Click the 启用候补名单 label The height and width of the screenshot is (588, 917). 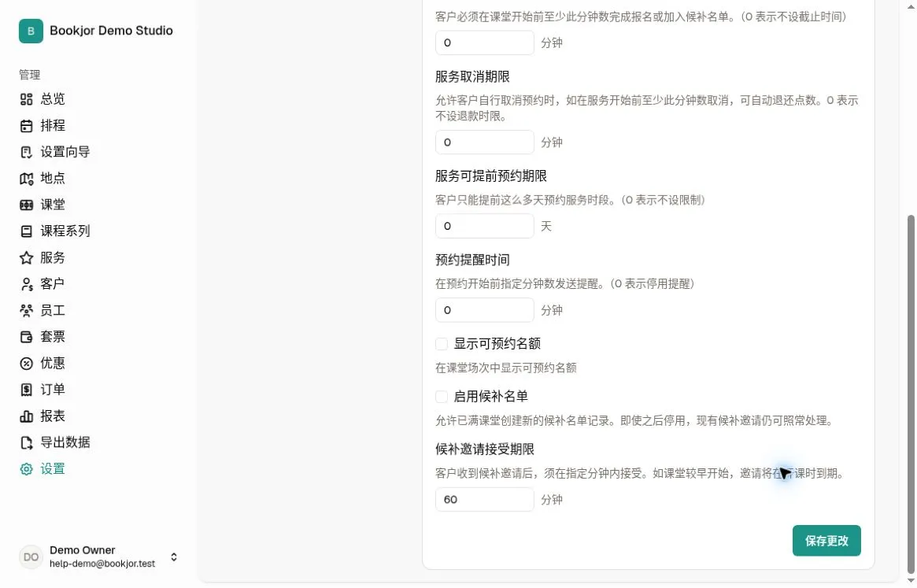pos(490,397)
